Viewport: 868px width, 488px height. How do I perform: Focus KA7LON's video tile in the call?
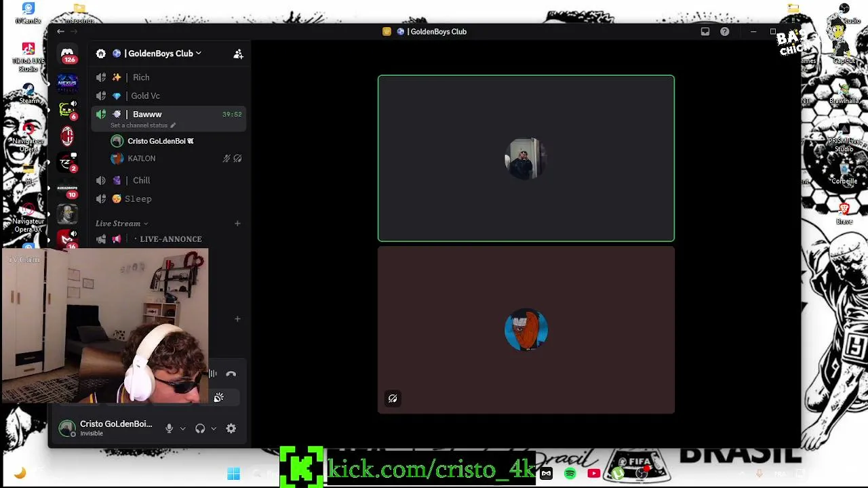click(526, 330)
